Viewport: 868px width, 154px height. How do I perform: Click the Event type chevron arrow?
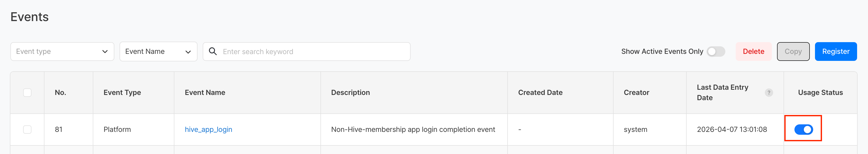pos(105,52)
